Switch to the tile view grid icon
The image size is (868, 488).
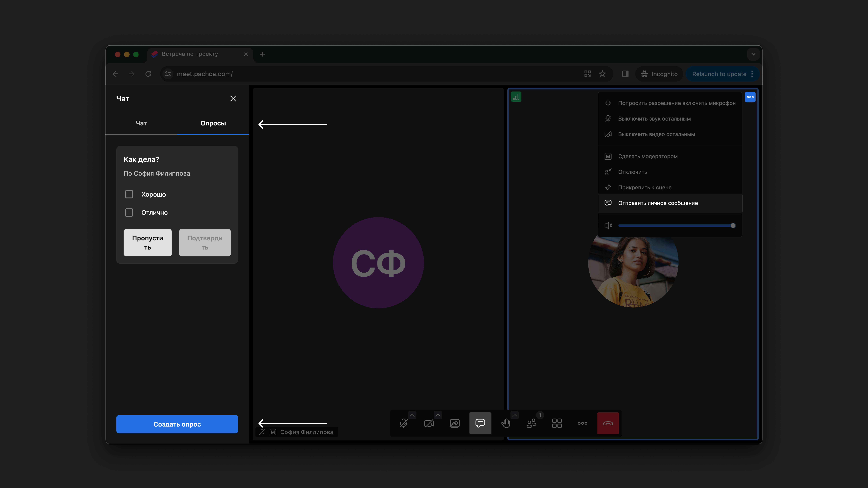click(557, 423)
